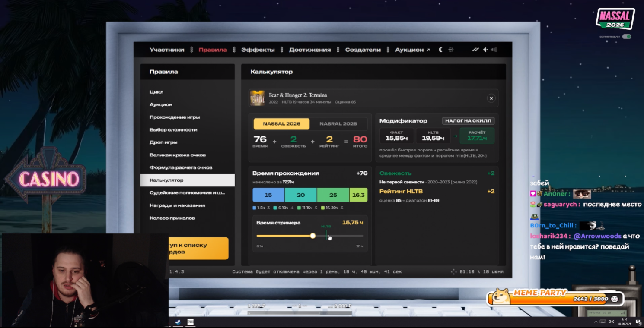Open the Создатели tab

363,50
